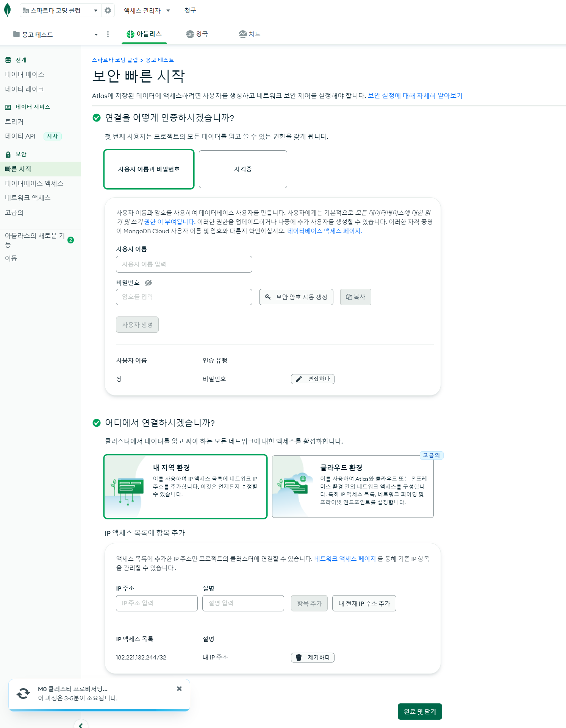Image resolution: width=566 pixels, height=728 pixels.
Task: Click 스파르타 코딩 클럽 breadcrumb link
Action: pyautogui.click(x=115, y=60)
